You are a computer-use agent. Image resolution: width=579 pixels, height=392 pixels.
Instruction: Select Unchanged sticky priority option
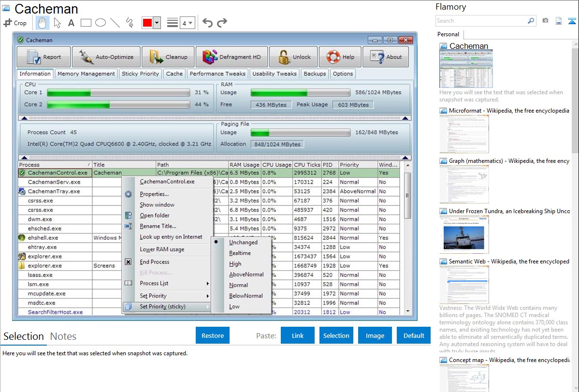click(243, 242)
